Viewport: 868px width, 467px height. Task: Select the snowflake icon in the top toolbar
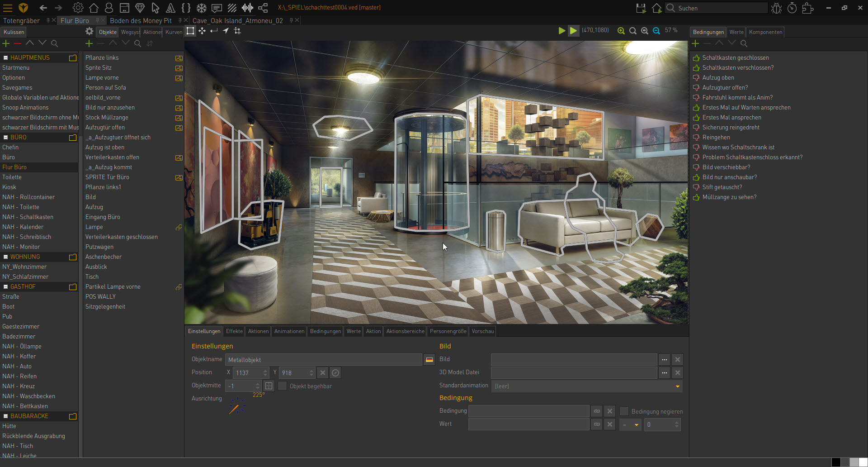coord(201,8)
